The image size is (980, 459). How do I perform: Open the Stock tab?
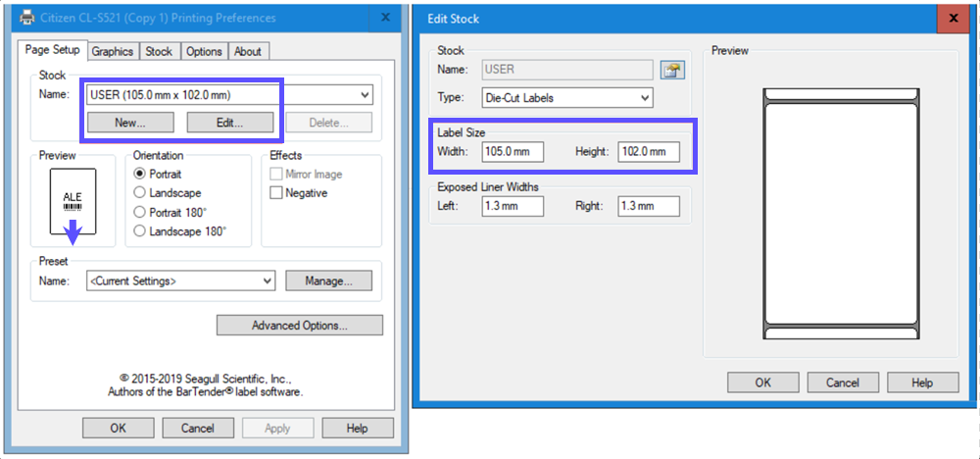159,52
